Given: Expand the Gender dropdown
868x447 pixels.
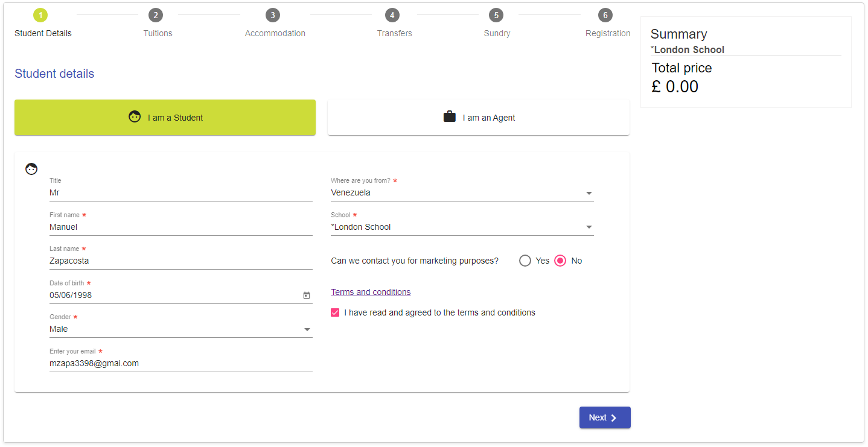Looking at the screenshot, I should point(181,329).
